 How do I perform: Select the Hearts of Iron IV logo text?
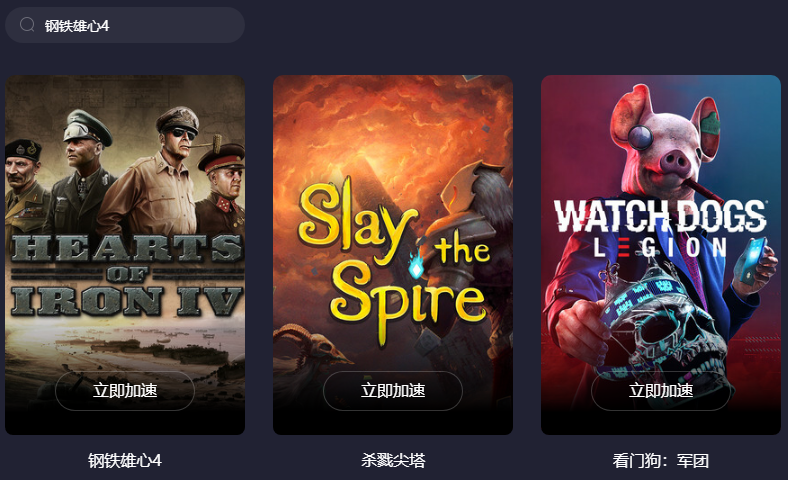(x=126, y=275)
